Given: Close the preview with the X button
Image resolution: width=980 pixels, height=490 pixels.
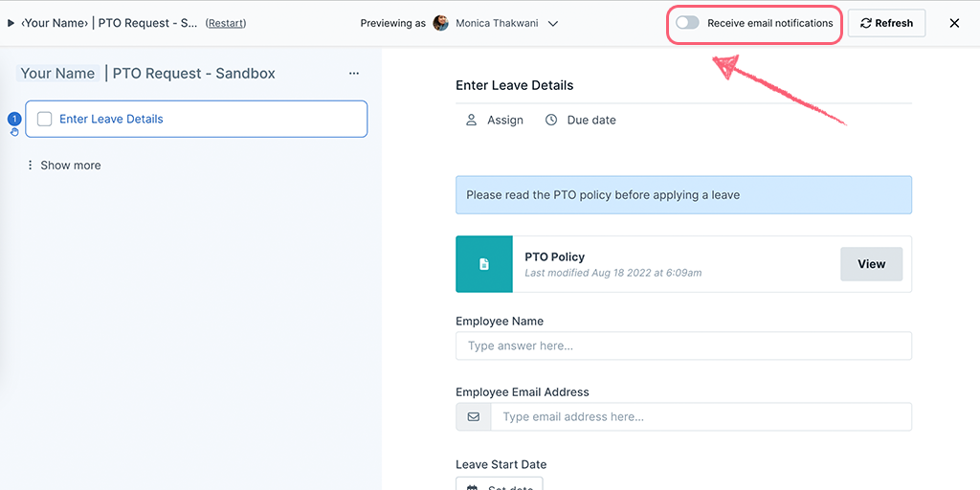Looking at the screenshot, I should 954,23.
